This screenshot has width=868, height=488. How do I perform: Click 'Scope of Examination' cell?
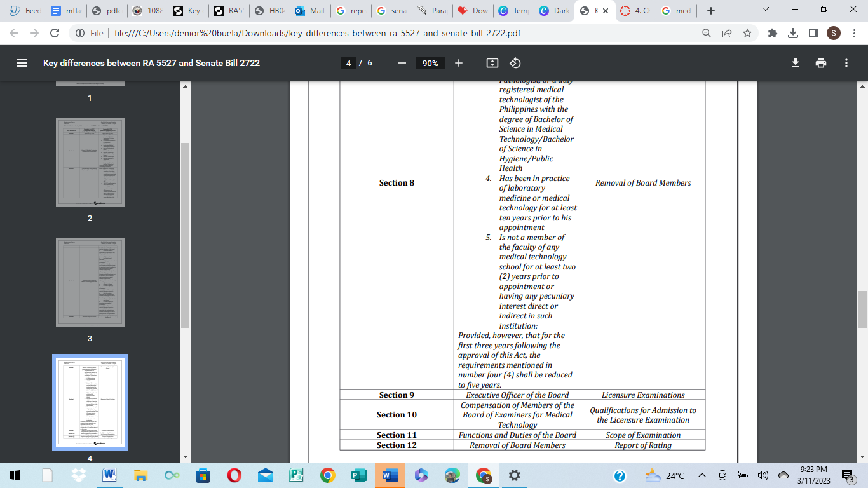(643, 435)
